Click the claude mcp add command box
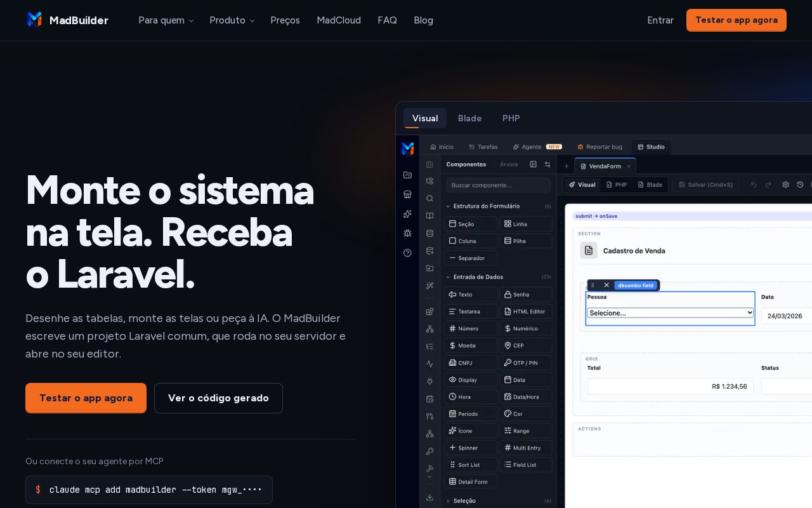 [x=149, y=490]
